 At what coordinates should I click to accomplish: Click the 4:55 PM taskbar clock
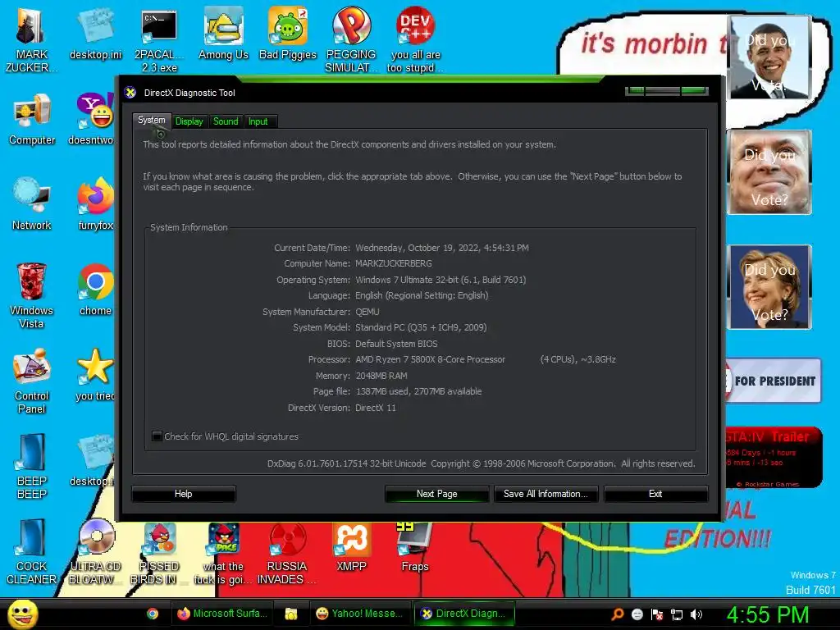pyautogui.click(x=767, y=614)
